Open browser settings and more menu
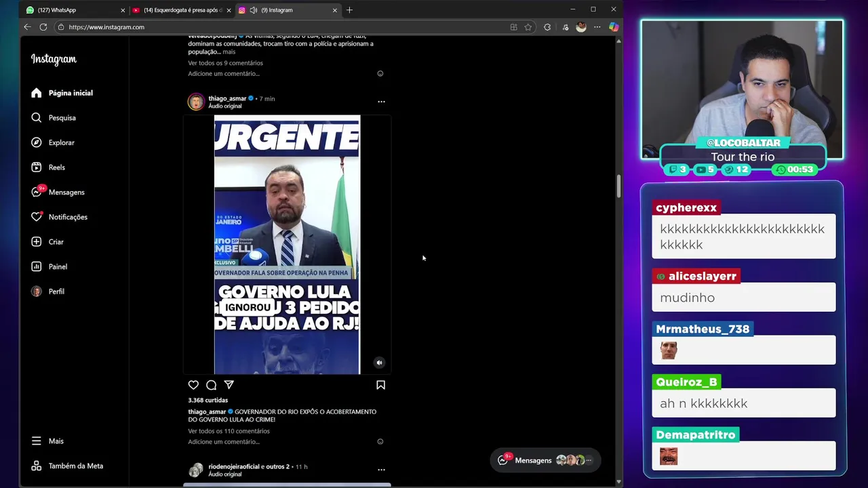Screen dimensions: 868x488 597,27
